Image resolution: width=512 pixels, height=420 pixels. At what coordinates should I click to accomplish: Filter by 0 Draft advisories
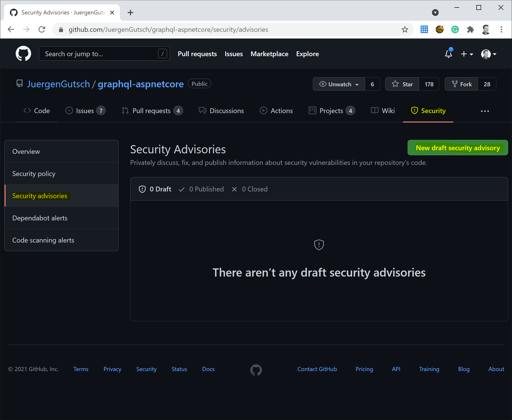[155, 189]
